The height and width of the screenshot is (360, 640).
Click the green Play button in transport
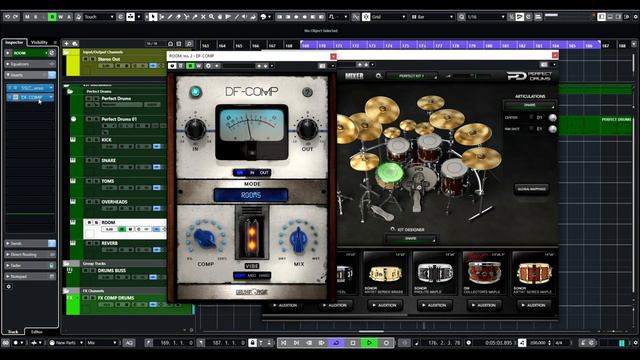(x=369, y=343)
